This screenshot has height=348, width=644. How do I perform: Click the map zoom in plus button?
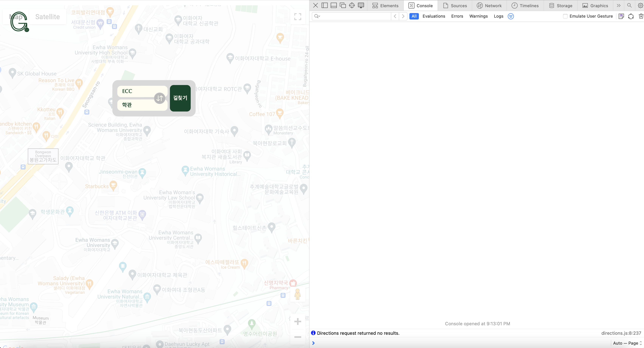[x=297, y=321]
